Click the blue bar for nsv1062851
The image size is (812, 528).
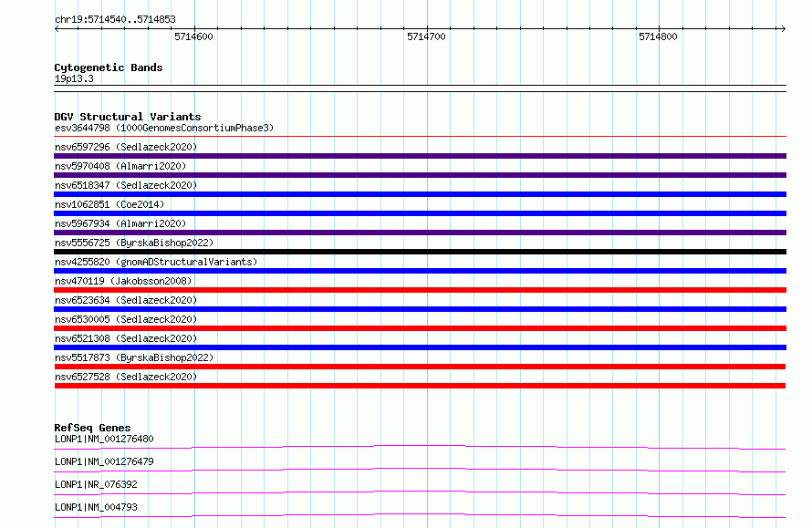(420, 213)
